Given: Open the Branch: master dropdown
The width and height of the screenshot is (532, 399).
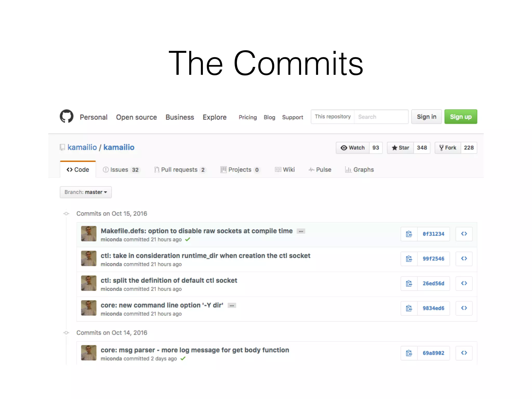Looking at the screenshot, I should click(86, 192).
